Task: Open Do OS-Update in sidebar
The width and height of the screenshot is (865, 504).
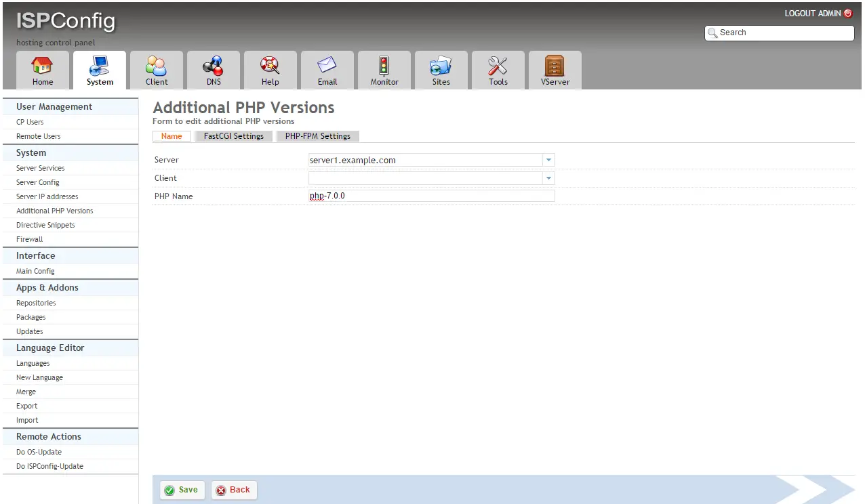Action: point(39,452)
